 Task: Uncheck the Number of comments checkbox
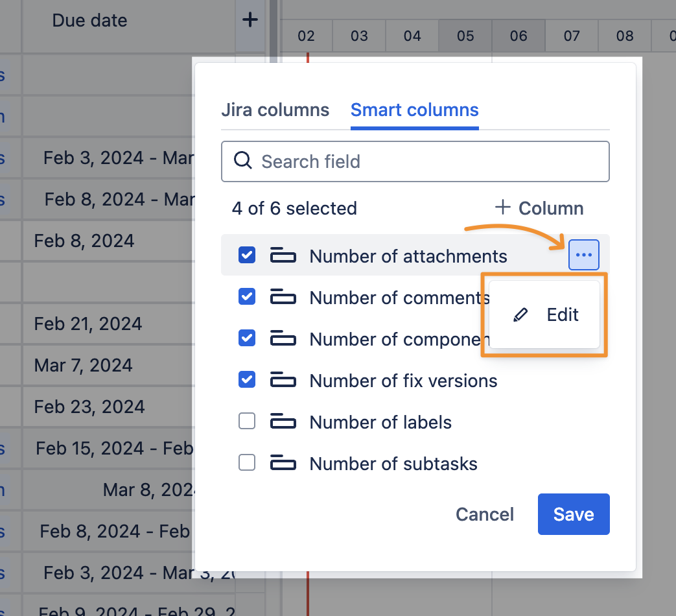[247, 297]
